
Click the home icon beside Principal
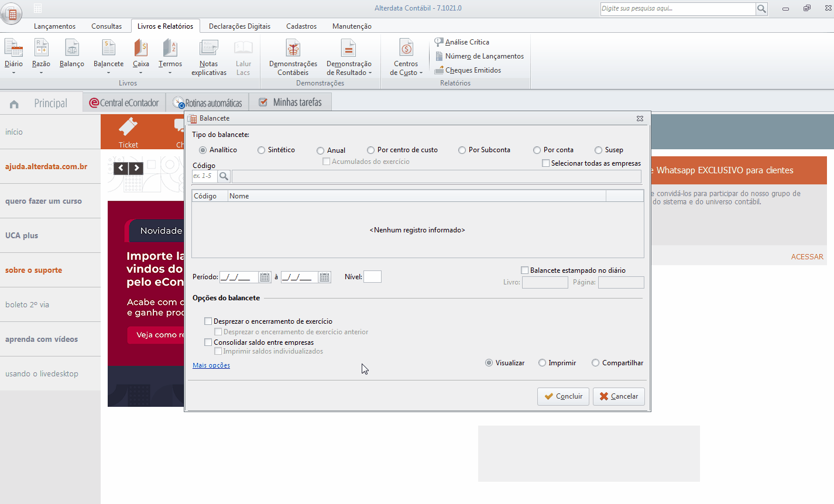[14, 104]
